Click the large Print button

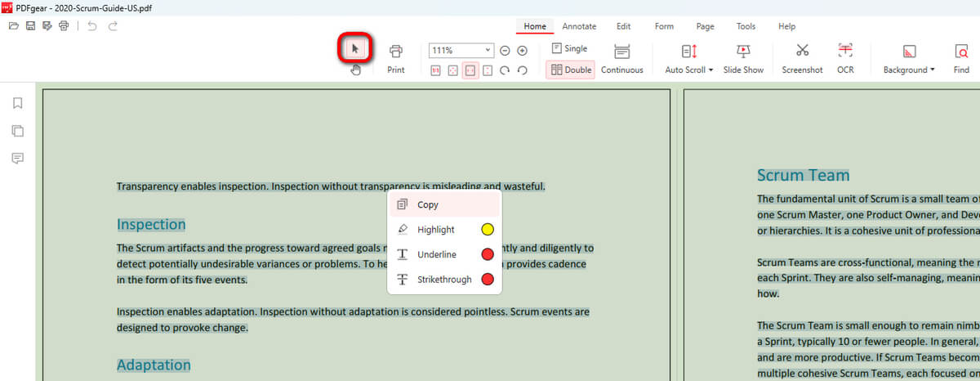(x=396, y=60)
